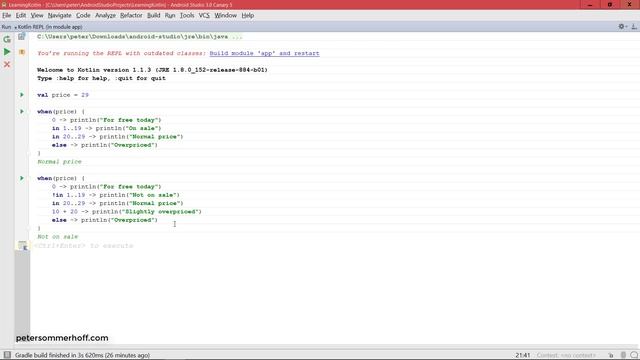Click the inspector icon at far right status bar
This screenshot has height=360, width=640.
click(x=634, y=355)
